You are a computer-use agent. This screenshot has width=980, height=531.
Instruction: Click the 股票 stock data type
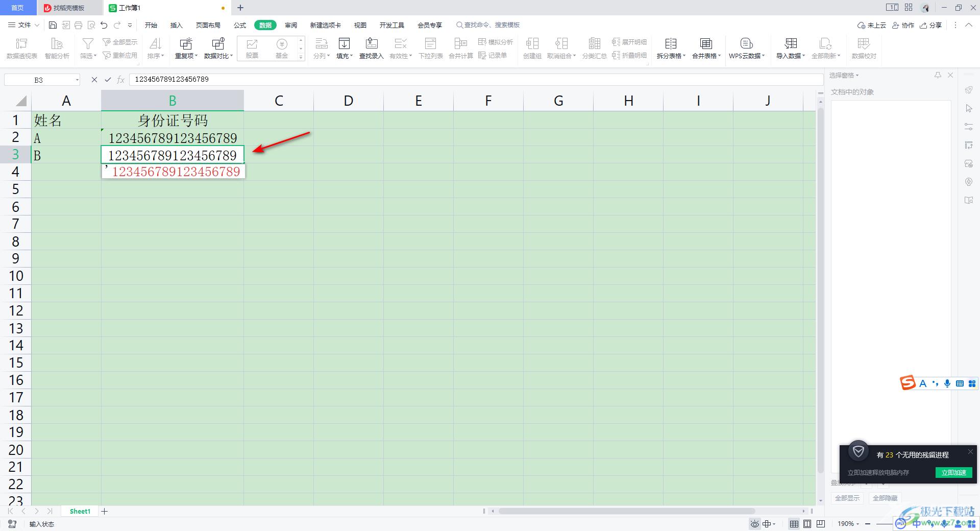click(x=252, y=49)
